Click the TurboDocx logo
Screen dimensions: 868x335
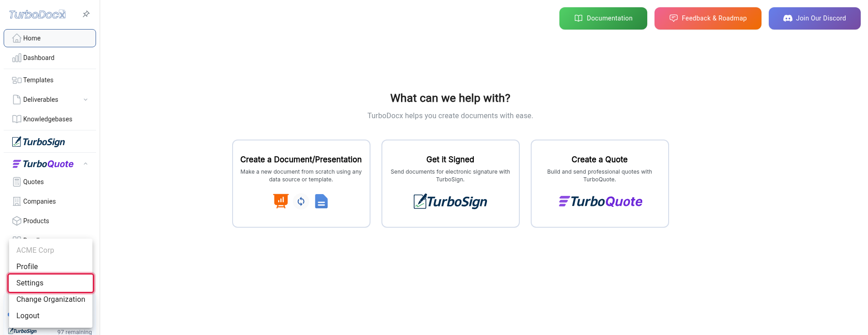[37, 15]
